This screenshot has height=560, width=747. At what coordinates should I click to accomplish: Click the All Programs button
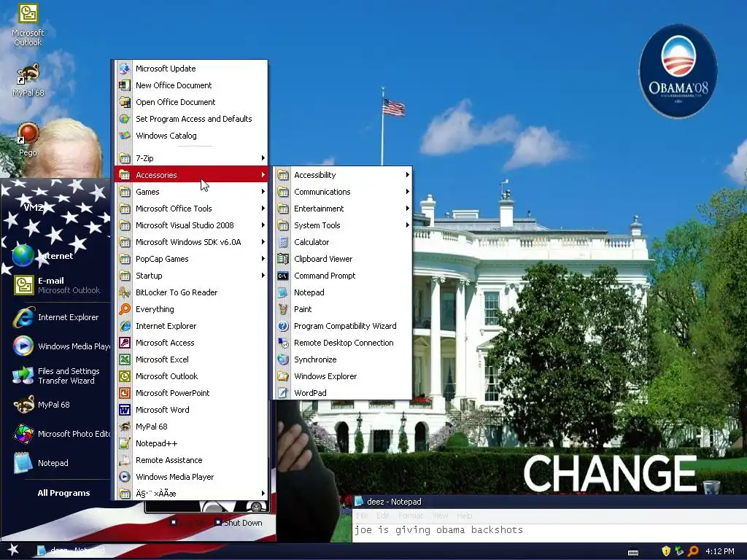63,493
